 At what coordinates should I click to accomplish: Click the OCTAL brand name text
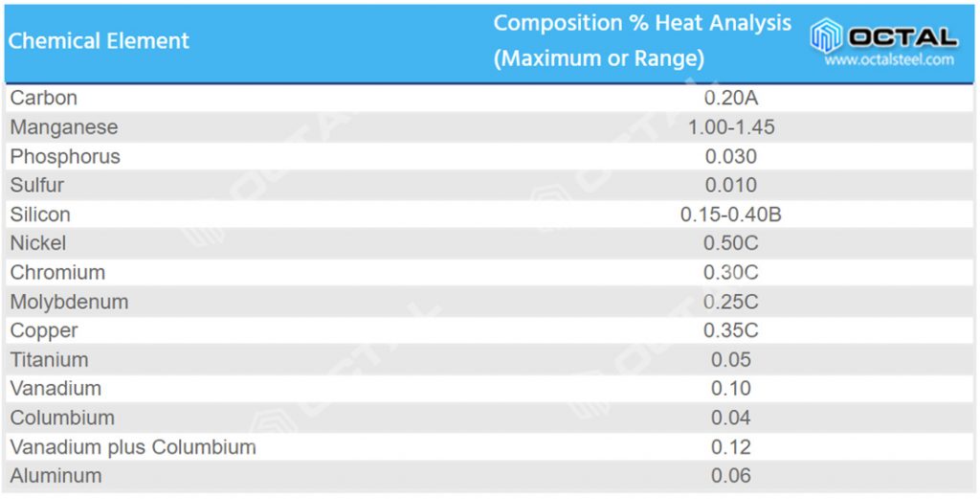(x=902, y=36)
